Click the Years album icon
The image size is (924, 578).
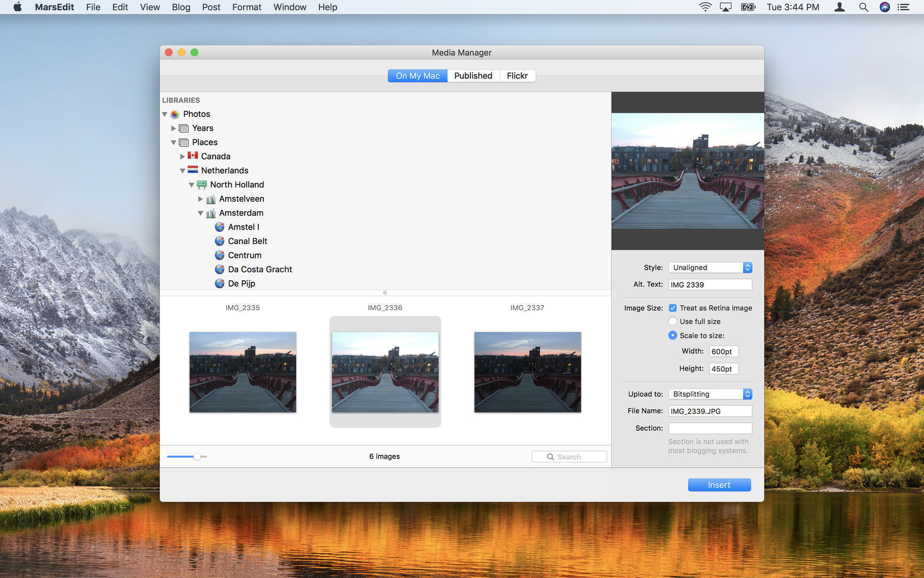point(184,128)
